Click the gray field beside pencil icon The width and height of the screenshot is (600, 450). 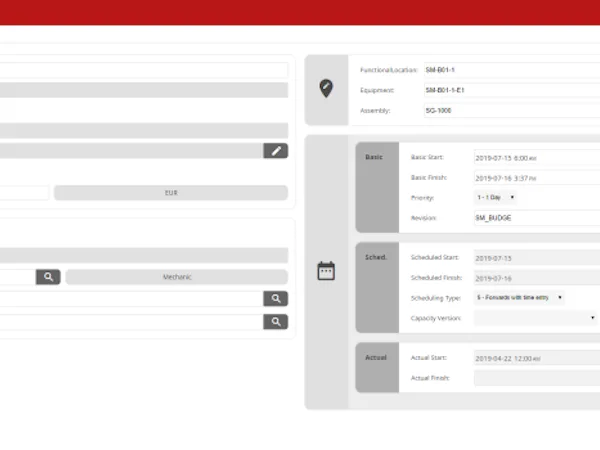click(x=131, y=151)
